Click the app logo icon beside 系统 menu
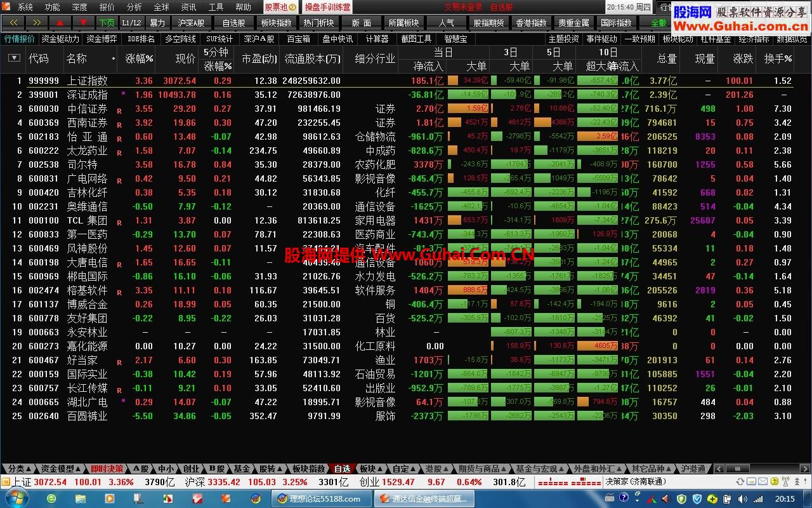Viewport: 812px width, 508px height. click(6, 7)
